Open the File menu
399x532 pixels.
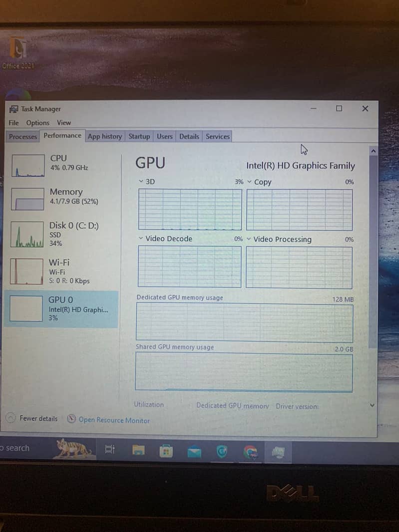[x=13, y=123]
